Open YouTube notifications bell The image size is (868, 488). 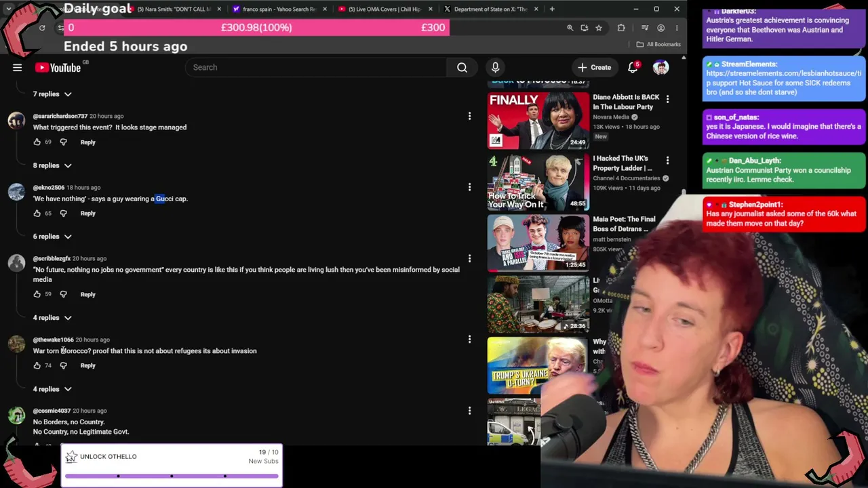click(633, 67)
